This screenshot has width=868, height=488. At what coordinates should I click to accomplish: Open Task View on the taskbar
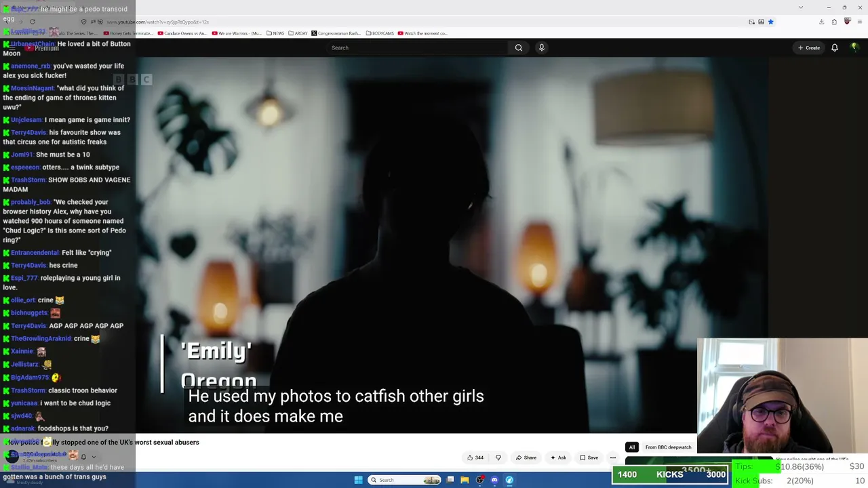click(x=450, y=480)
